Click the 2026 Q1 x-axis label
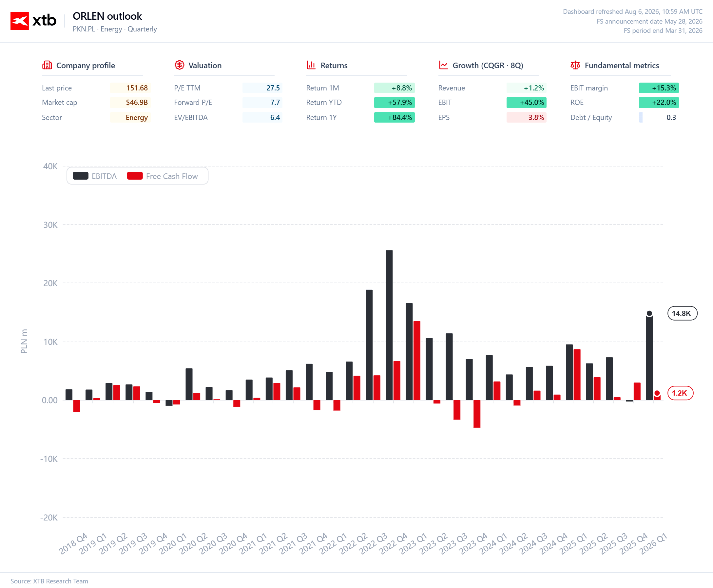Viewport: 713px width, 588px height. pyautogui.click(x=653, y=544)
